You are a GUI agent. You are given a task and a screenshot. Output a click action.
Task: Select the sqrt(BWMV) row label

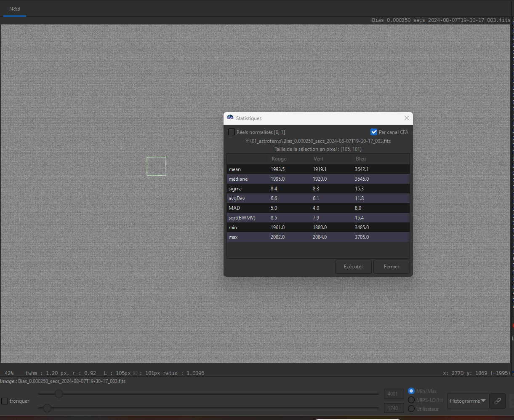242,218
